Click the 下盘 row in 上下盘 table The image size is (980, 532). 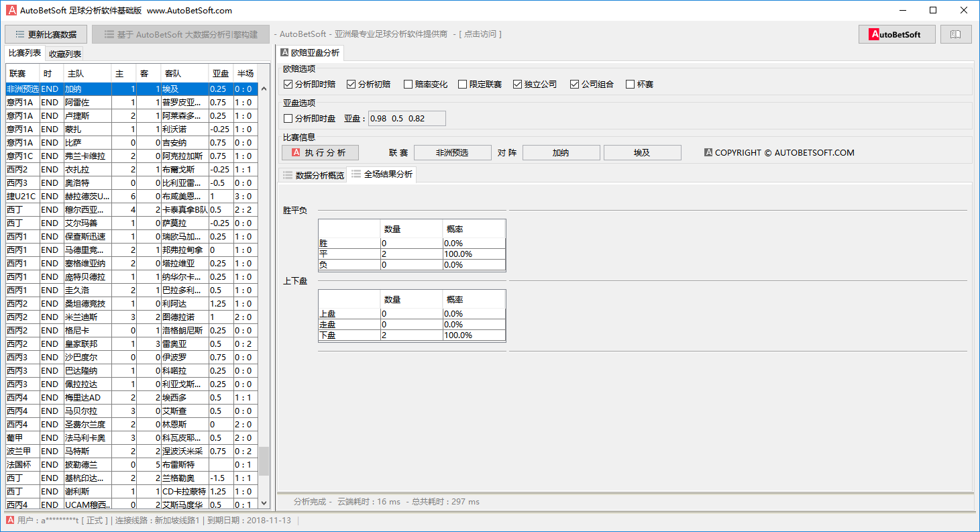[411, 335]
